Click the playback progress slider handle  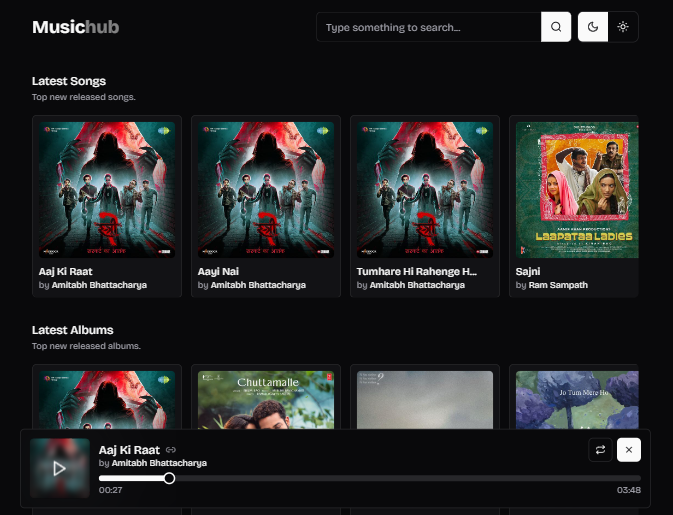tap(170, 478)
